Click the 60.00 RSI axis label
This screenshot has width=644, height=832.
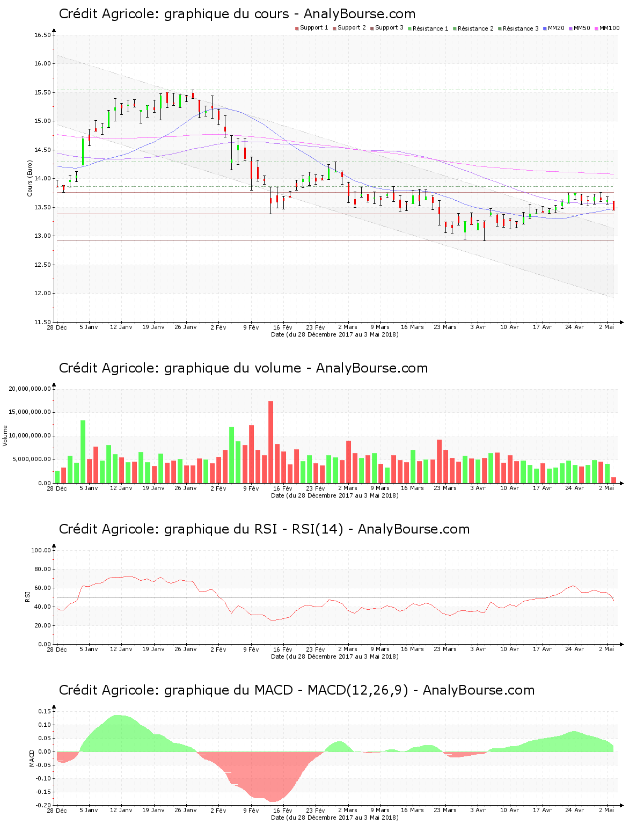42,588
